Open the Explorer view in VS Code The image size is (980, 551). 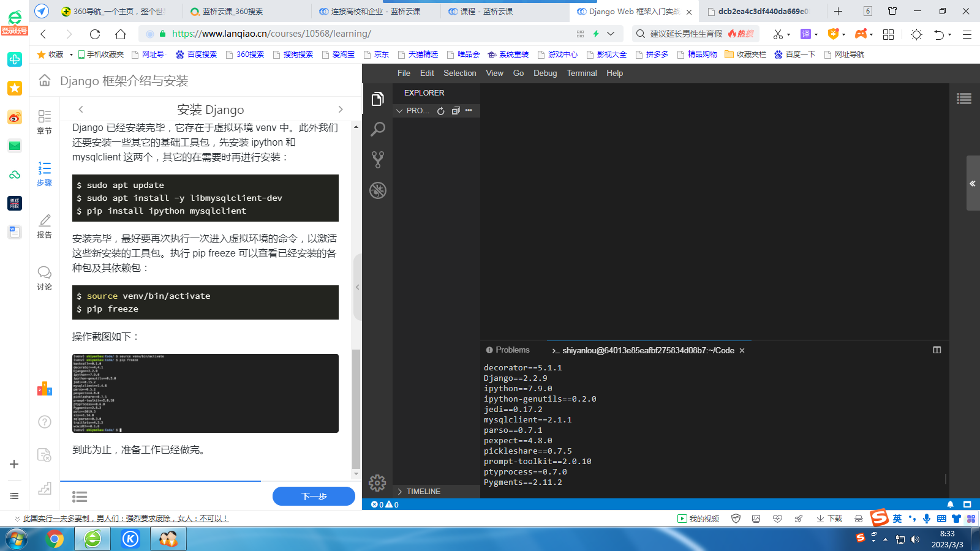(x=377, y=99)
